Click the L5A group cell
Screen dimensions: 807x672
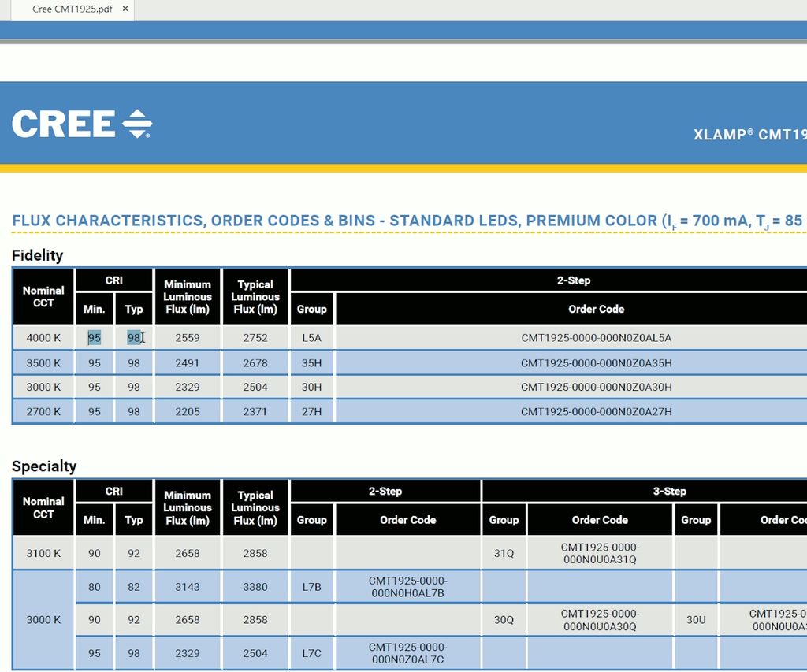coord(311,338)
